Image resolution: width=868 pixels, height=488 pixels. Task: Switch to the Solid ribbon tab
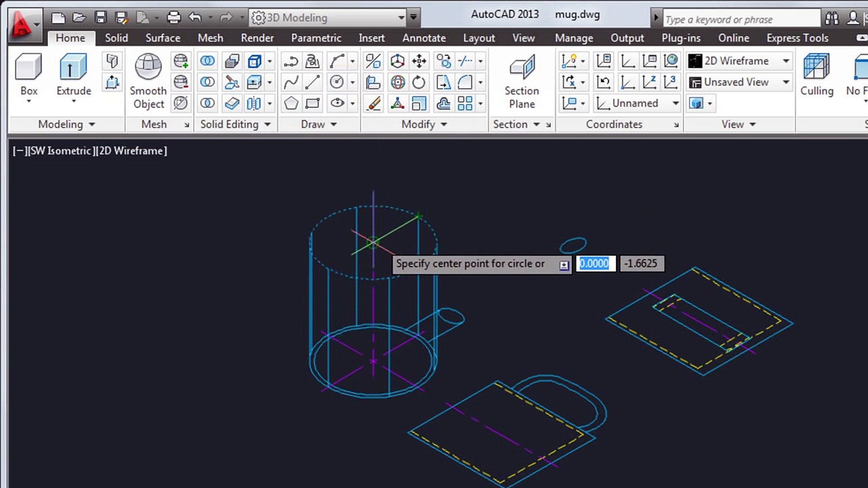click(x=116, y=38)
